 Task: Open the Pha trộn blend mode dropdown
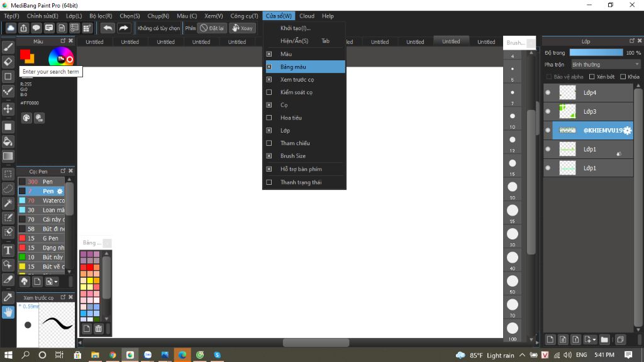[x=606, y=65]
